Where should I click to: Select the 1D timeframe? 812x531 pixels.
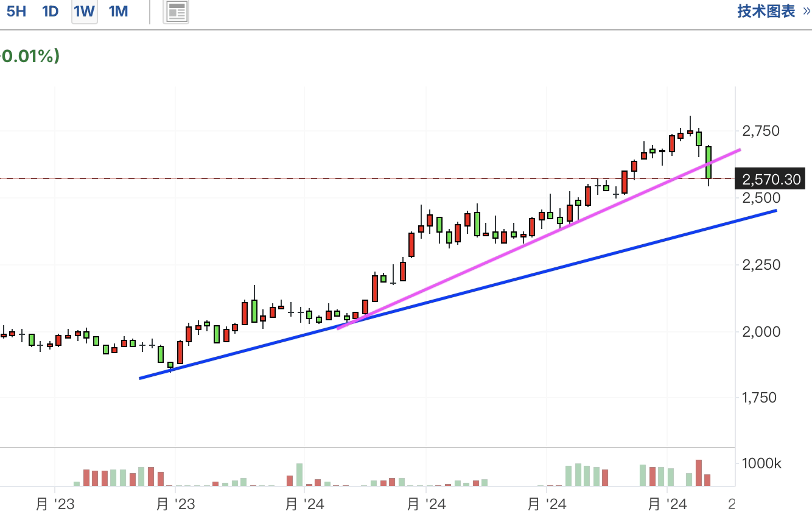coord(51,11)
